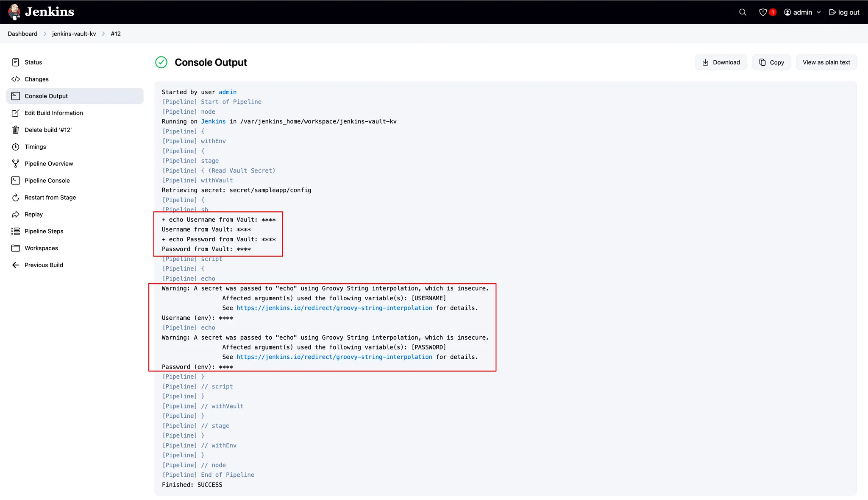Click the Jenkins butler logo

(x=14, y=12)
